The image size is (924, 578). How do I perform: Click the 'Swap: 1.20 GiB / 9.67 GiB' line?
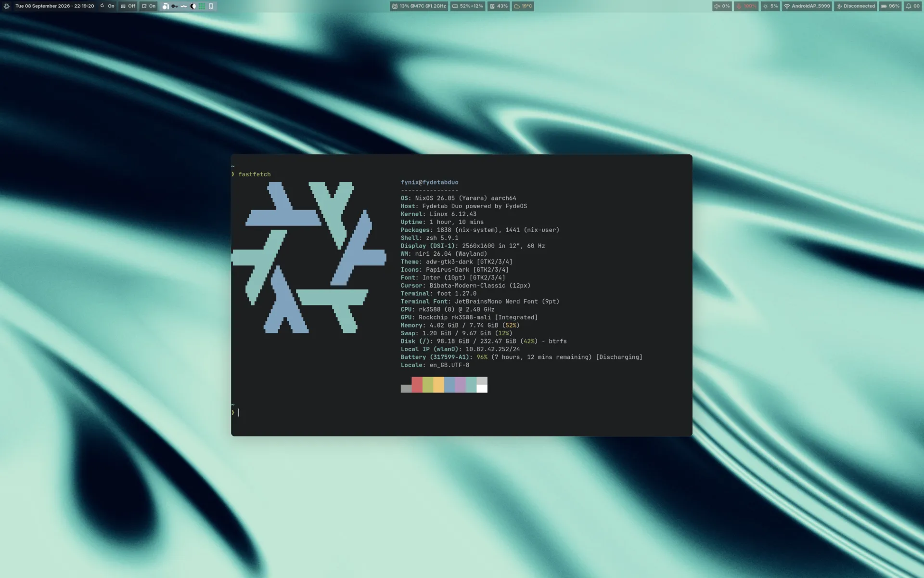[x=457, y=333]
